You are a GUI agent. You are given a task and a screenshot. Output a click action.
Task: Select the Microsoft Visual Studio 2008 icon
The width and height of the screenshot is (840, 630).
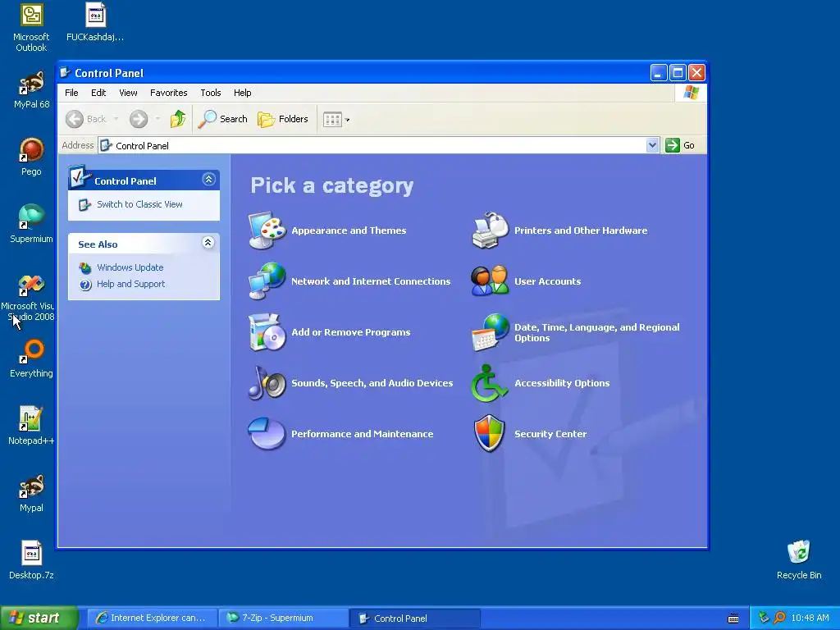coord(28,298)
